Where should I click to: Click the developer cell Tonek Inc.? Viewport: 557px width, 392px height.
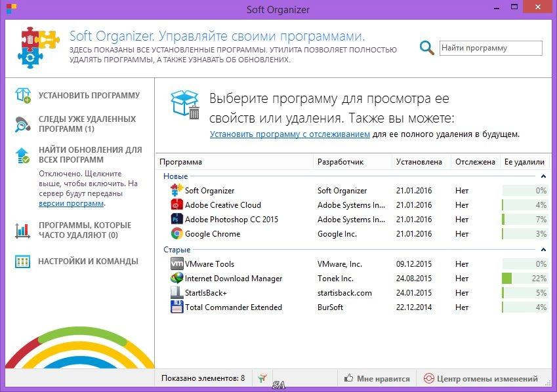[335, 279]
